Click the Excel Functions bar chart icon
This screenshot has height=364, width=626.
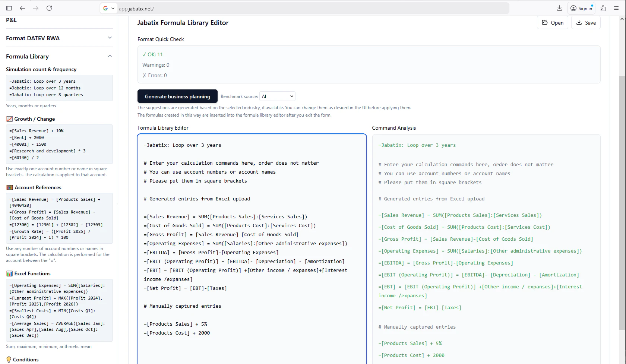tap(9, 273)
